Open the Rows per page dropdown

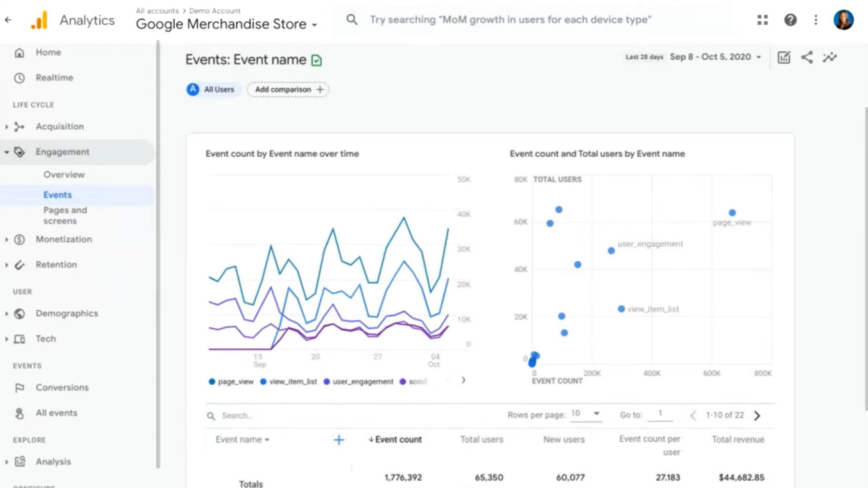[x=586, y=414]
